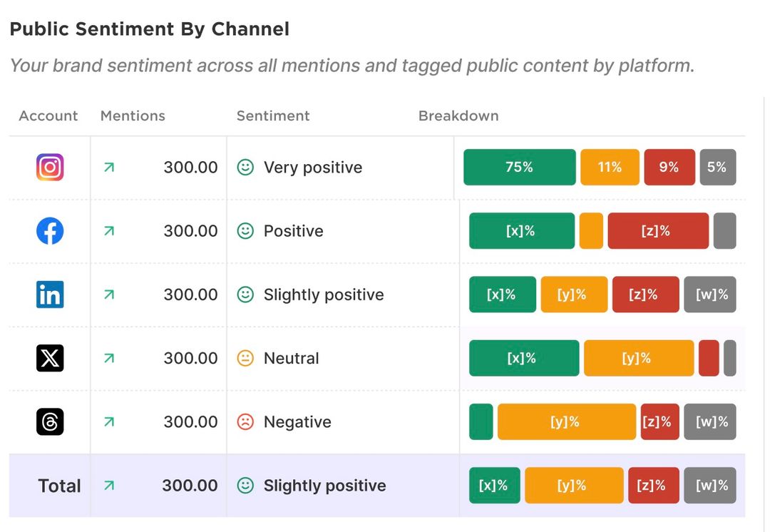Click Instagram's mentions trend arrow

click(108, 167)
